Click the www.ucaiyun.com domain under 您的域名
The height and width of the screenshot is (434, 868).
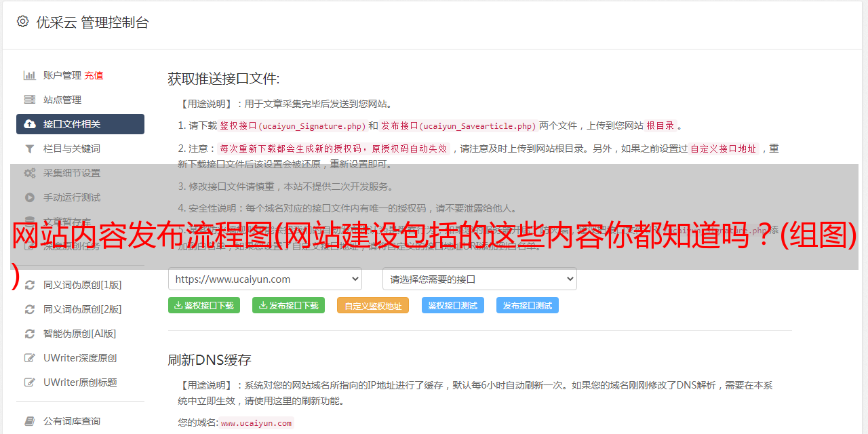tap(256, 423)
